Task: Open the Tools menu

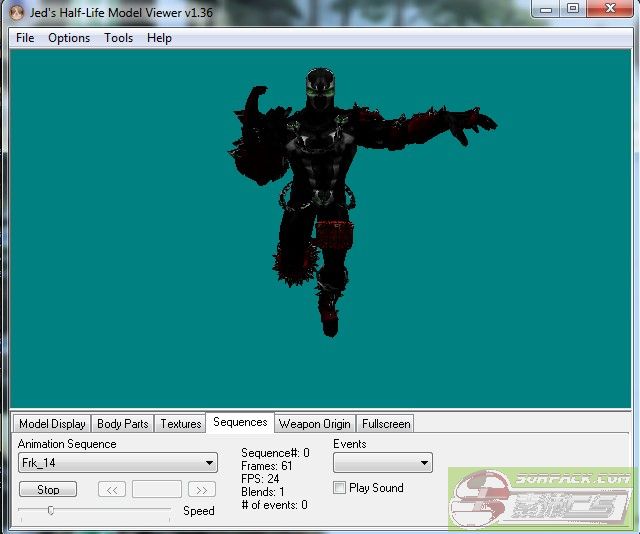Action: coord(118,38)
